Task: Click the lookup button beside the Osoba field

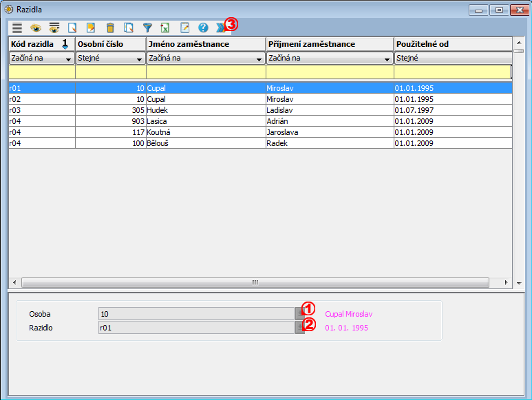Action: tap(299, 314)
